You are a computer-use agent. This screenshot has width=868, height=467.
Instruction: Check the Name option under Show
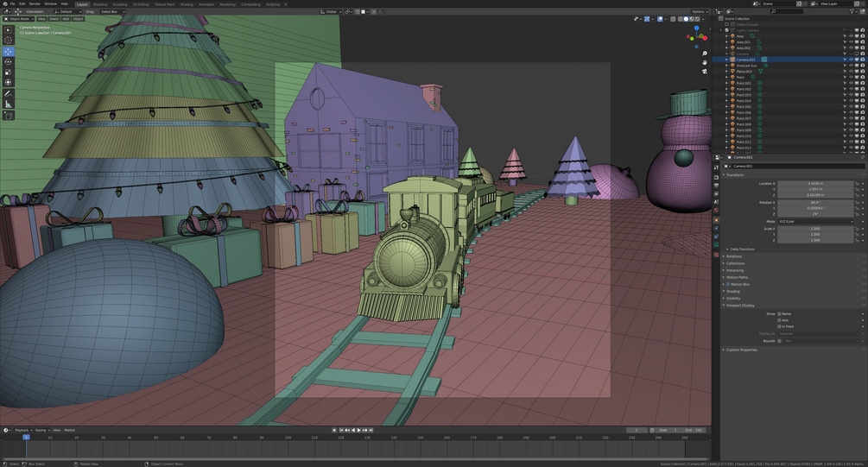coord(779,313)
